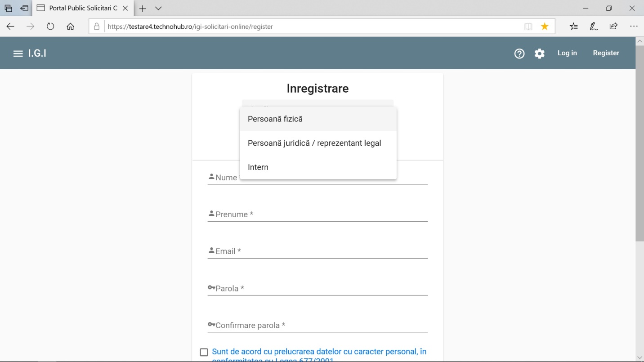Click the person icon beside Email

coord(211,250)
